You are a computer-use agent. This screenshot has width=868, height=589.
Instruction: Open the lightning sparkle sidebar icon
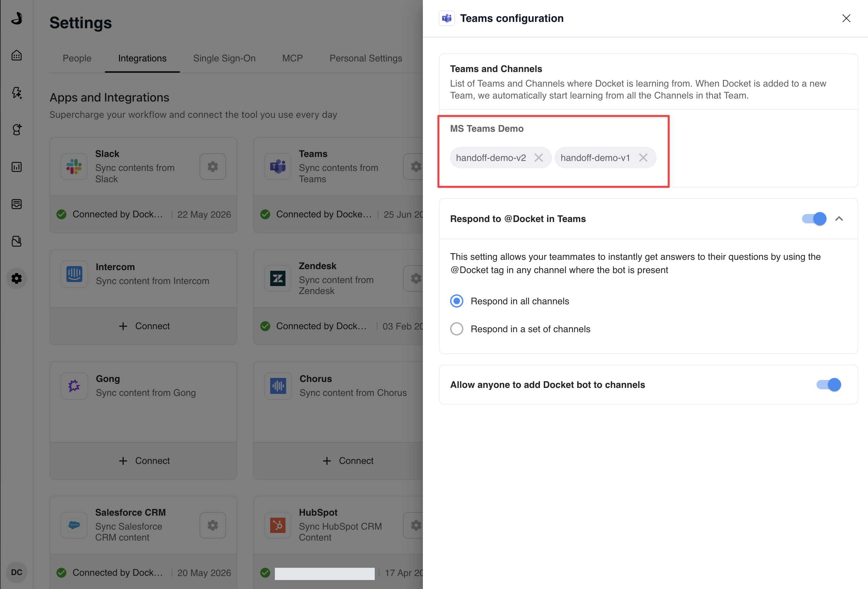point(17,93)
